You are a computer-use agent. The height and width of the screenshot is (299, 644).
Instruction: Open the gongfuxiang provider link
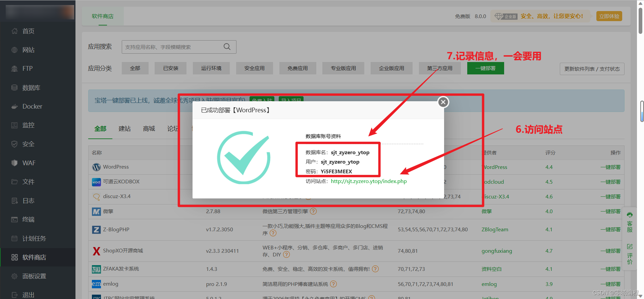(x=497, y=251)
